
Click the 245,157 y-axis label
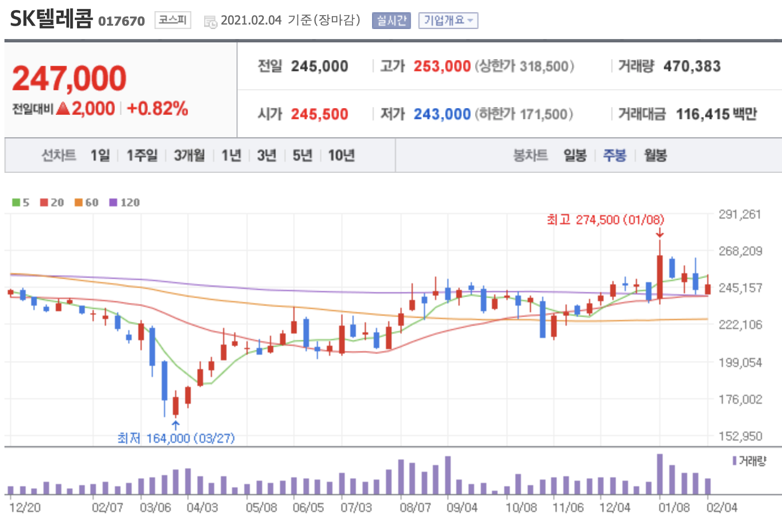(x=740, y=288)
